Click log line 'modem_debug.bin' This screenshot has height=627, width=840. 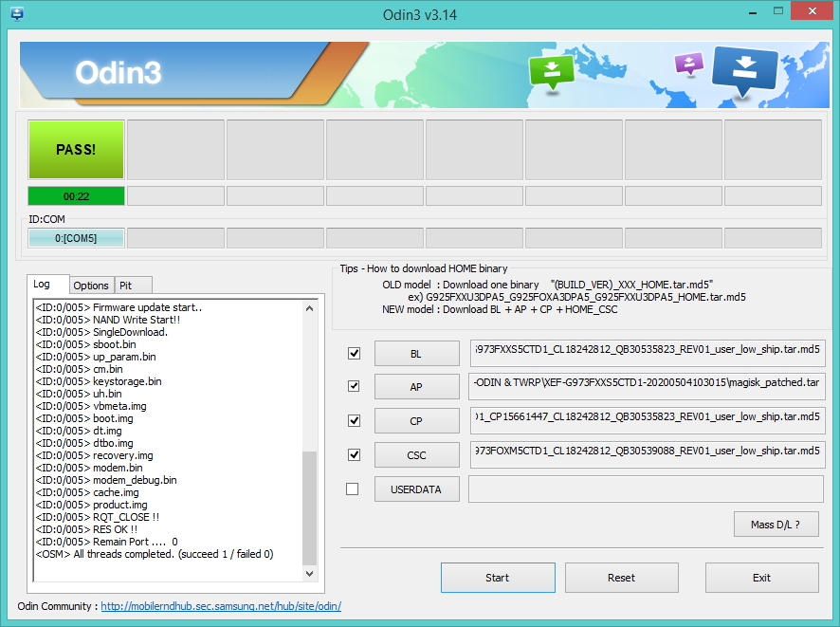(x=106, y=480)
